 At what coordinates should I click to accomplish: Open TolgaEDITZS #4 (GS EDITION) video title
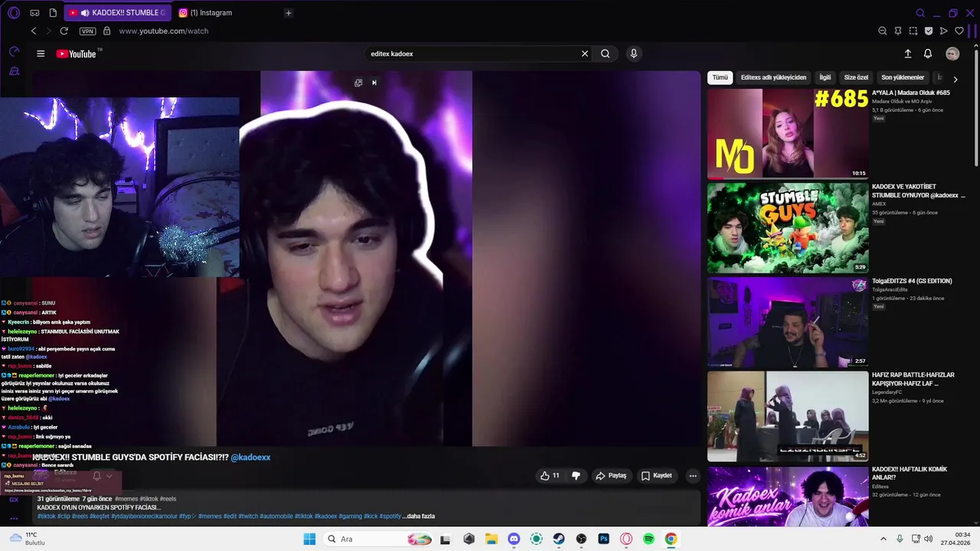tap(912, 281)
